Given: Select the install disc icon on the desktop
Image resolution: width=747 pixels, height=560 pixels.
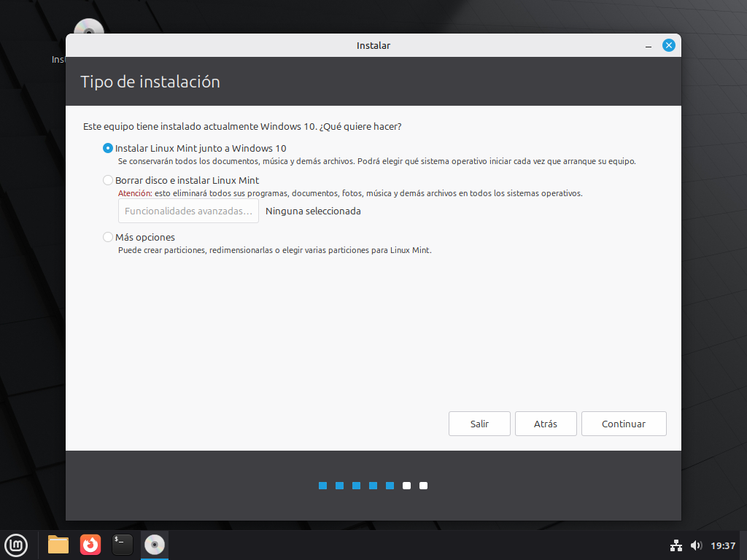Looking at the screenshot, I should (89, 31).
